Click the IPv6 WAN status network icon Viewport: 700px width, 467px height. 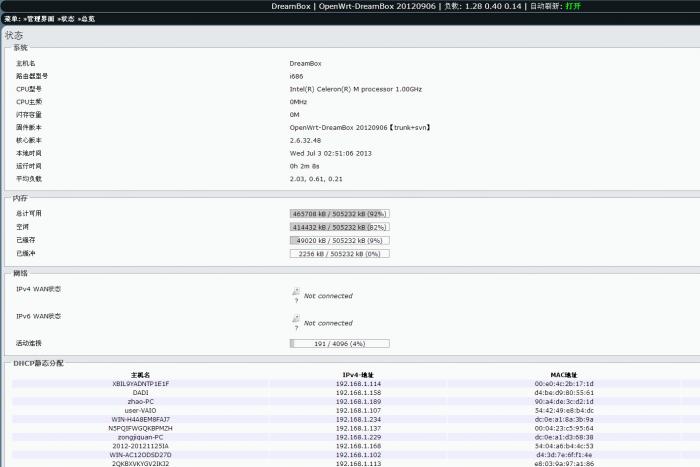pos(296,322)
